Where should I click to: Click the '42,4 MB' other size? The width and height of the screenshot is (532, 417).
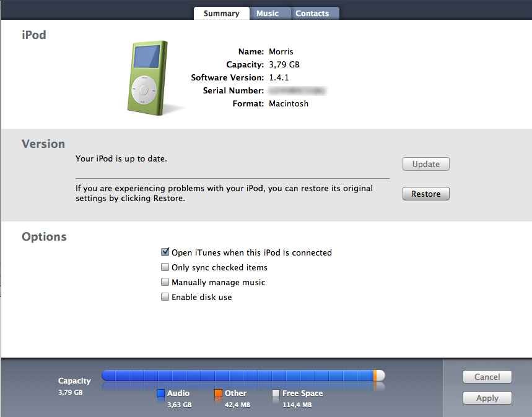pos(237,405)
